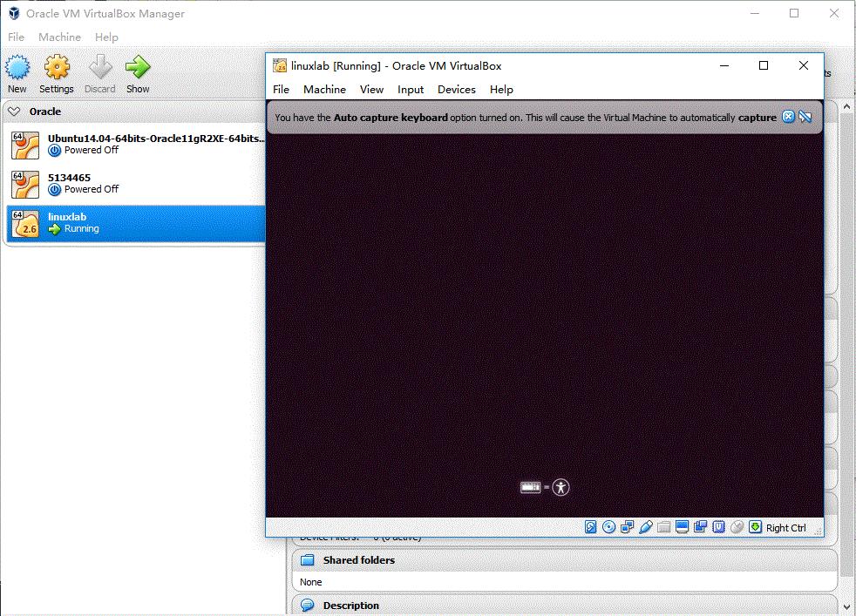The height and width of the screenshot is (616, 856).
Task: Collapse the Oracle group chevron
Action: pyautogui.click(x=14, y=112)
